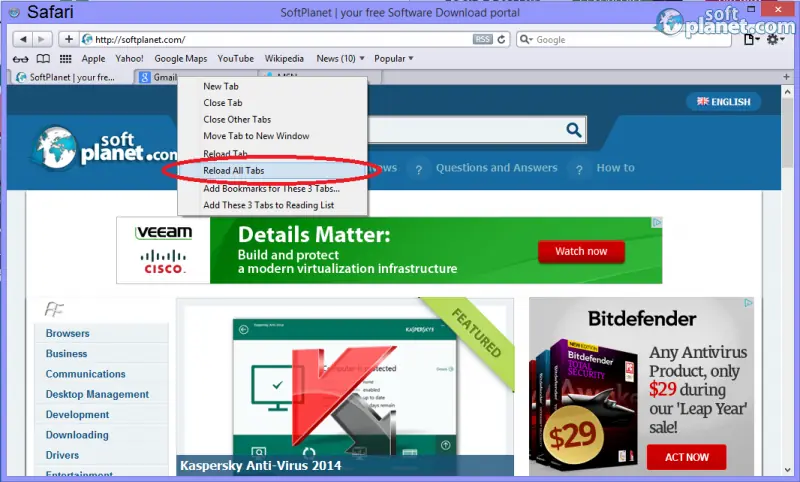This screenshot has height=482, width=800.
Task: Open Questions and Answers page link
Action: coord(496,168)
